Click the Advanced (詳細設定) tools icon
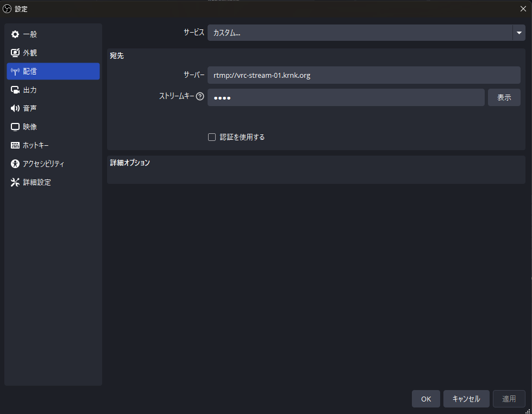The height and width of the screenshot is (414, 532). [15, 182]
